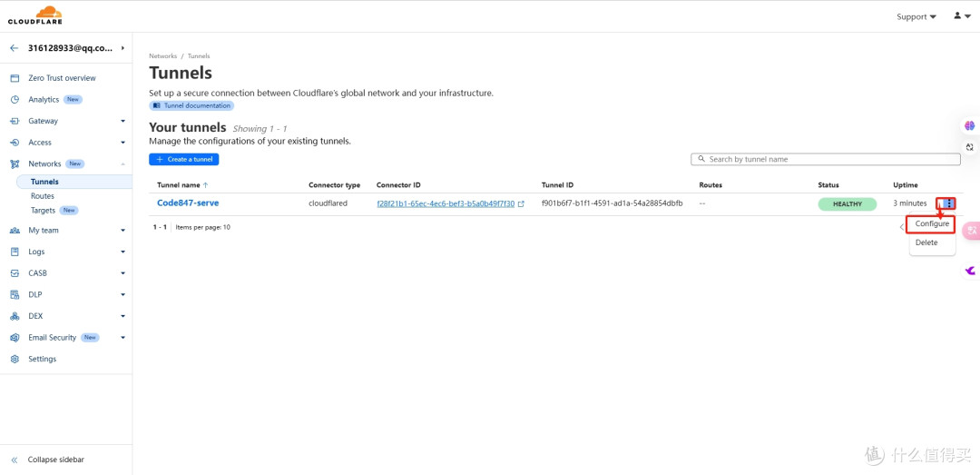Screen dimensions: 980x475
Task: Click the Gateway sidebar icon
Action: (x=15, y=121)
